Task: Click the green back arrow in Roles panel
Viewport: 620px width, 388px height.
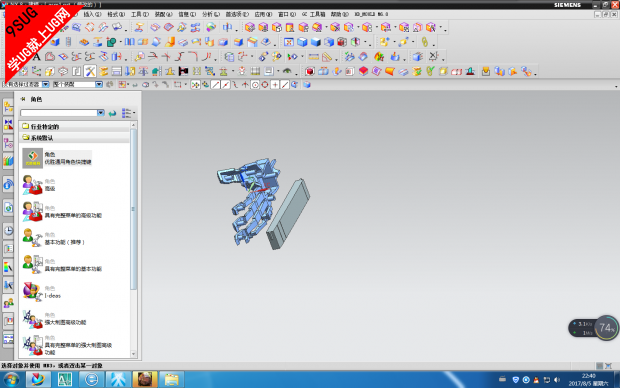Action: [x=113, y=113]
